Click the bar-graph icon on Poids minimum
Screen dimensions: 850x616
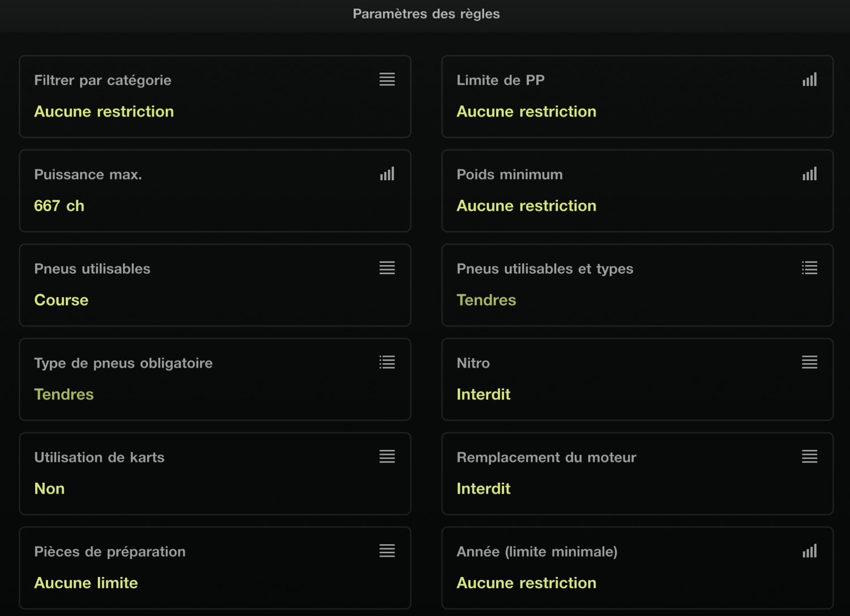click(x=810, y=174)
